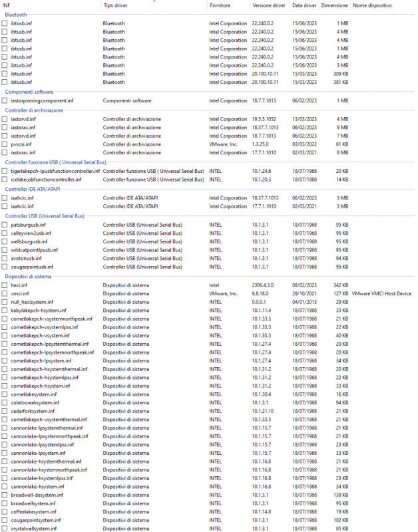
Task: Click version 2306.4.3.0 in heci.inf row
Action: tap(263, 285)
